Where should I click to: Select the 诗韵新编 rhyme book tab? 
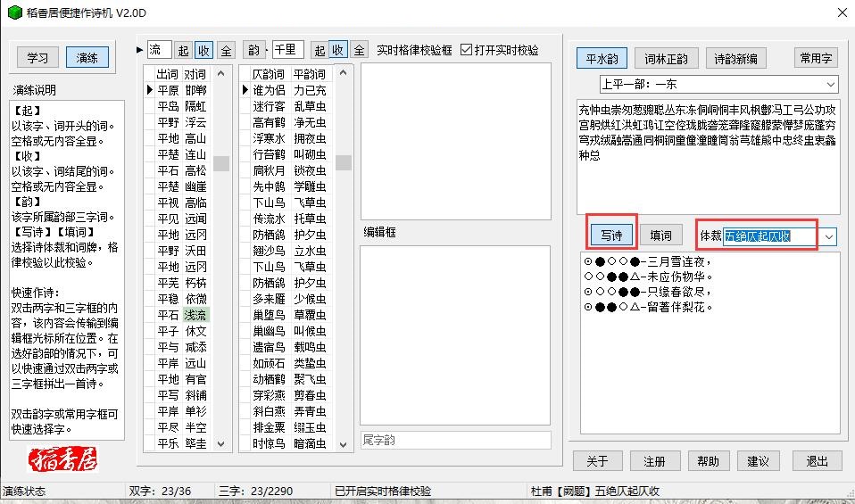[x=736, y=58]
